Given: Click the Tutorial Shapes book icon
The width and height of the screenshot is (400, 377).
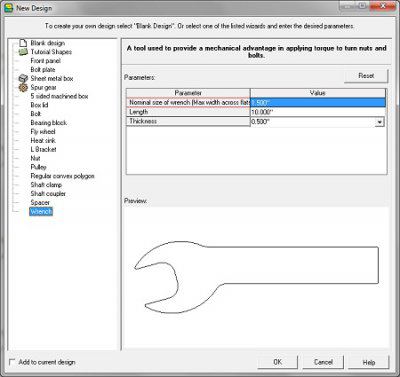Looking at the screenshot, I should click(x=23, y=52).
